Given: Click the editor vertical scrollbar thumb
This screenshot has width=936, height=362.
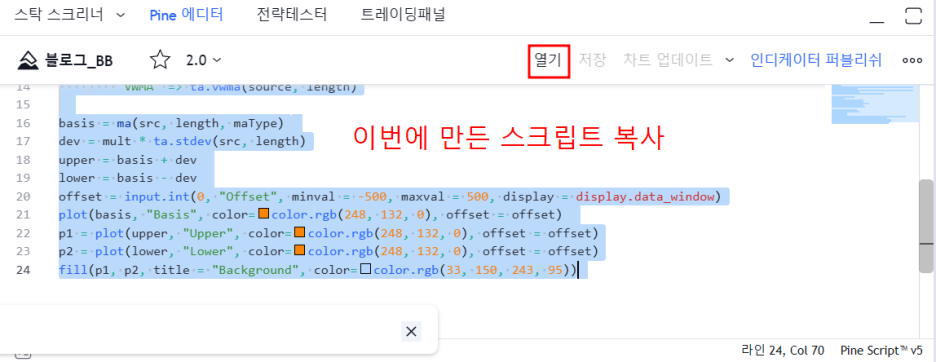Looking at the screenshot, I should (926, 225).
